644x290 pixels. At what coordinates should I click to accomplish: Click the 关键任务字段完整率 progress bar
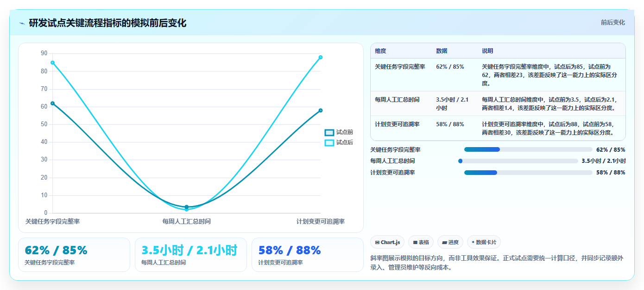(x=528, y=149)
